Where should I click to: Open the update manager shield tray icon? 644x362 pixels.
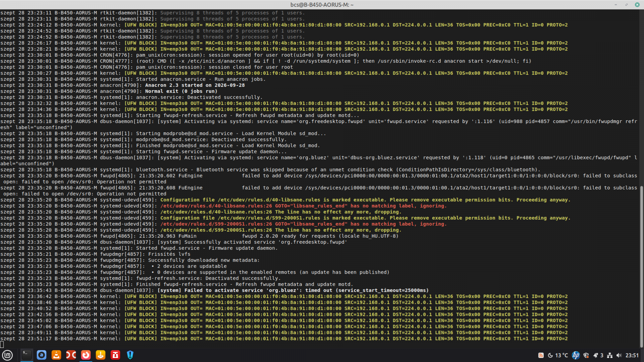click(x=586, y=355)
